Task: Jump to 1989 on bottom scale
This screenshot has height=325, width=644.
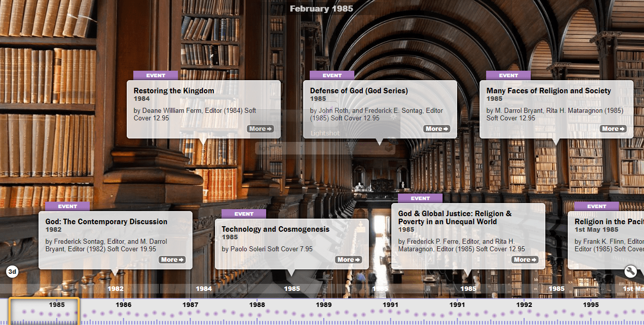Action: tap(324, 304)
